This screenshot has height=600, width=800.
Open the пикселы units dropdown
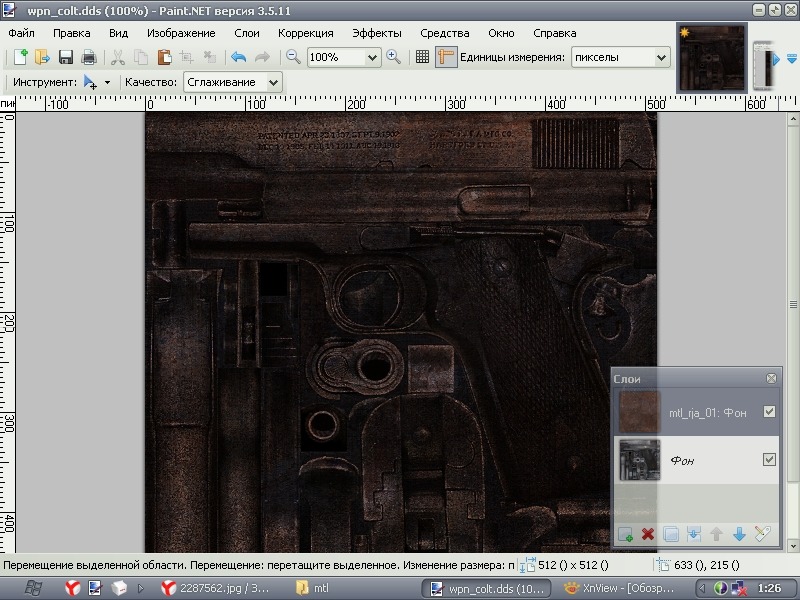point(660,58)
